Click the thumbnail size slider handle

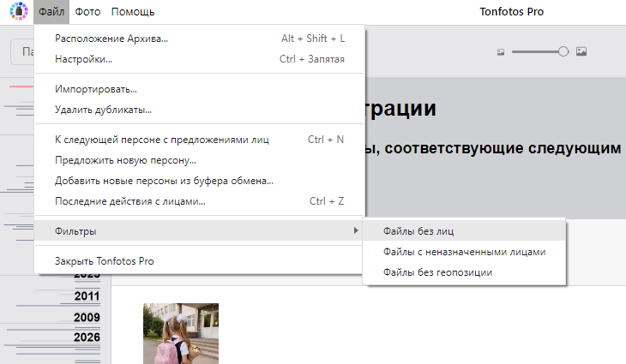click(563, 52)
